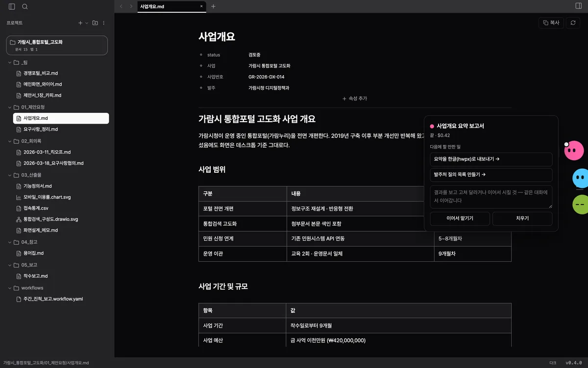Viewport: 588px width, 368px height.
Task: Open 용어집.md file
Action: pyautogui.click(x=61, y=253)
